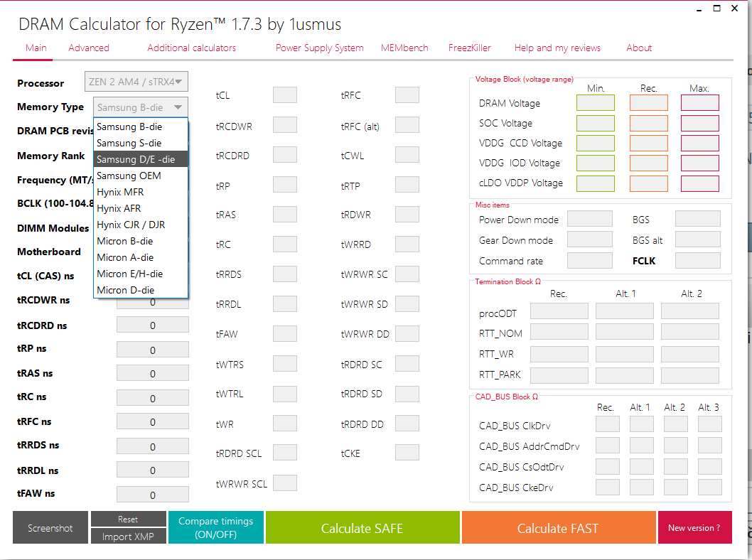Click the tRCDRD ns input field

153,325
